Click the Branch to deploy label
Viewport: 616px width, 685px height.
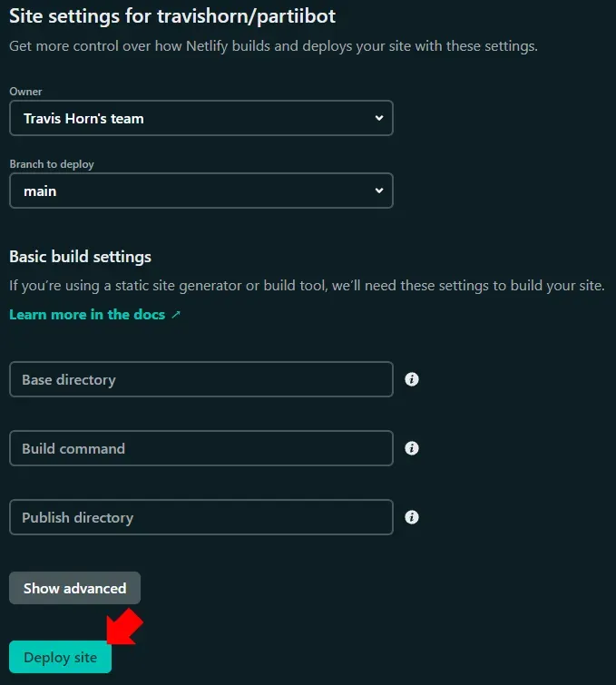52,164
